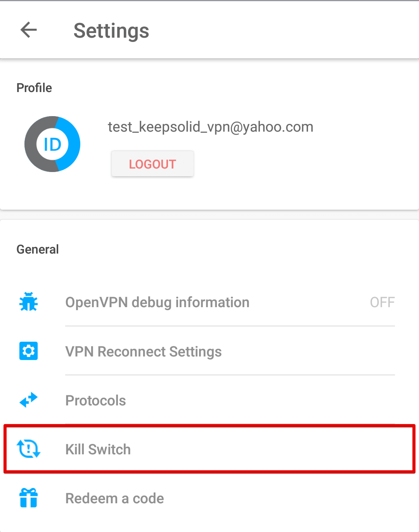Go back using the arrow icon

[29, 30]
